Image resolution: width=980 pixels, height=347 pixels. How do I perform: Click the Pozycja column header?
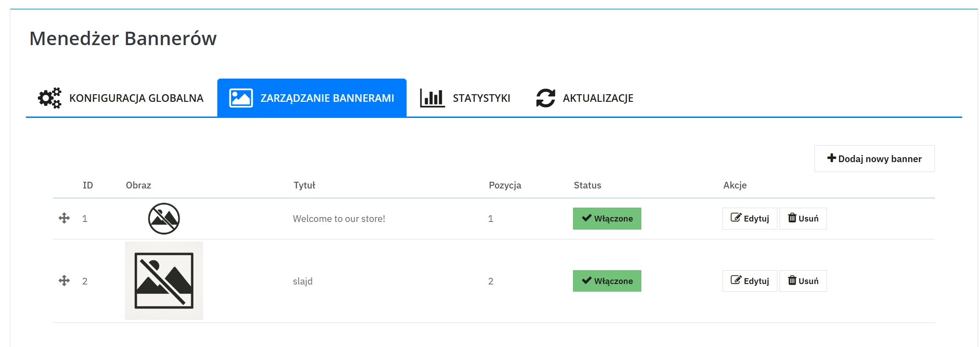click(x=505, y=185)
